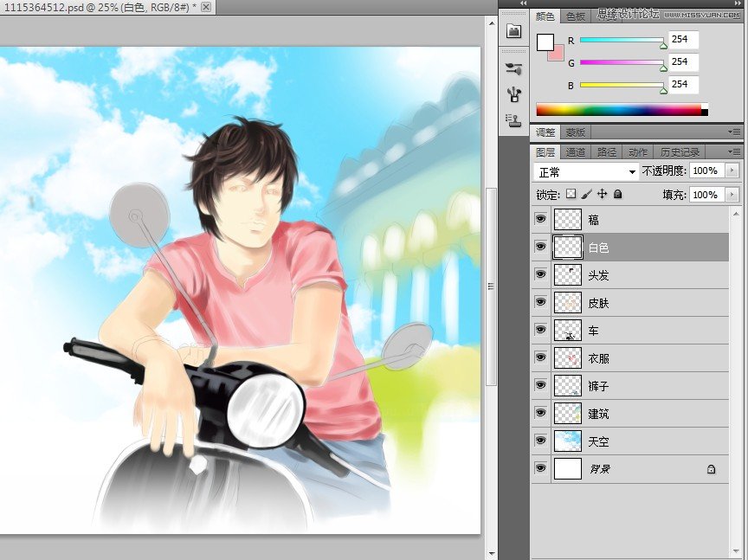This screenshot has width=748, height=560.
Task: Switch to the 历史记录 (History) tab
Action: (680, 152)
